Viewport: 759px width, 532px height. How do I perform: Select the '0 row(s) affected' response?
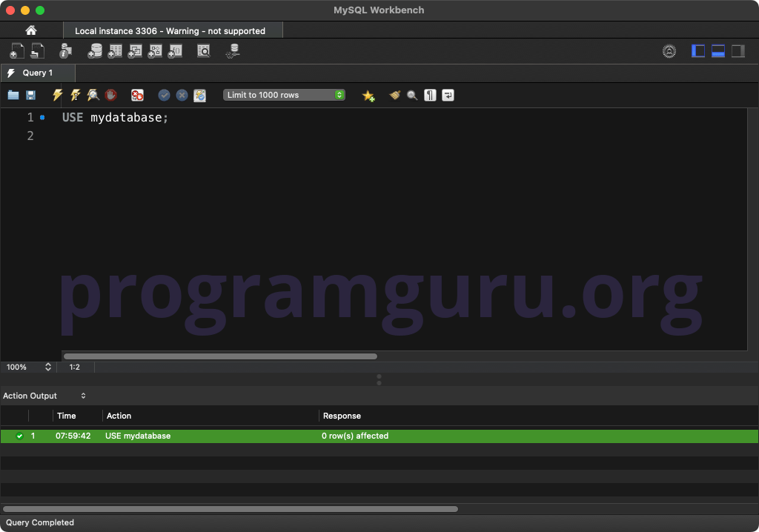coord(355,436)
